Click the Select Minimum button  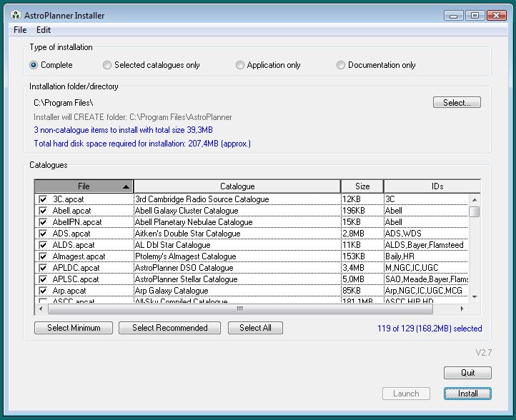click(74, 328)
